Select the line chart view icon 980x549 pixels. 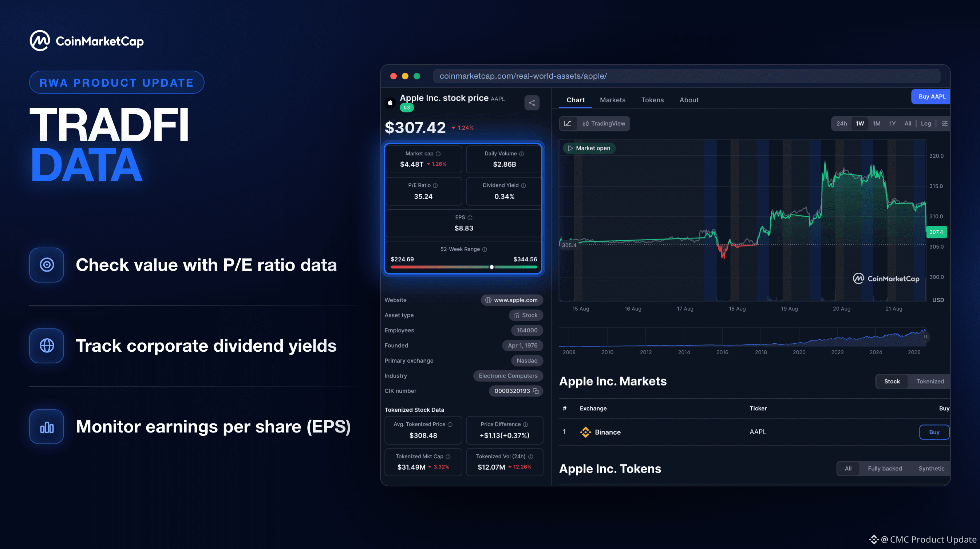pyautogui.click(x=568, y=124)
